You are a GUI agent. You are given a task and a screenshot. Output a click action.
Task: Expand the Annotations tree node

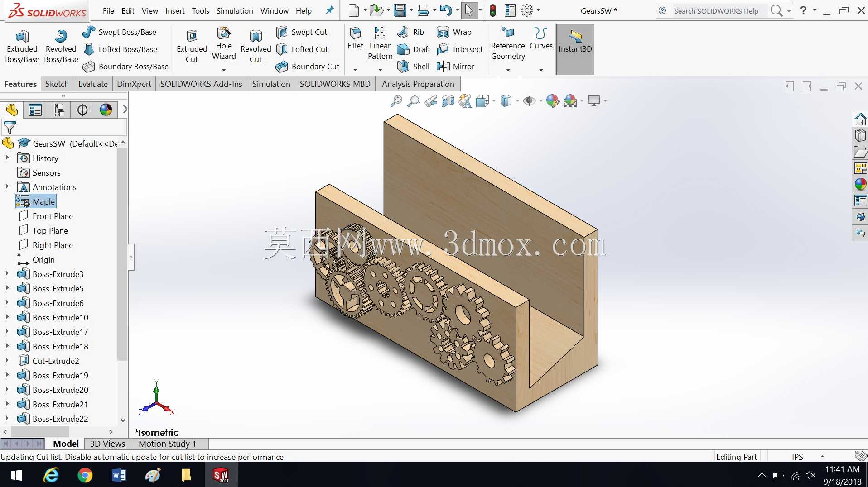tap(7, 186)
